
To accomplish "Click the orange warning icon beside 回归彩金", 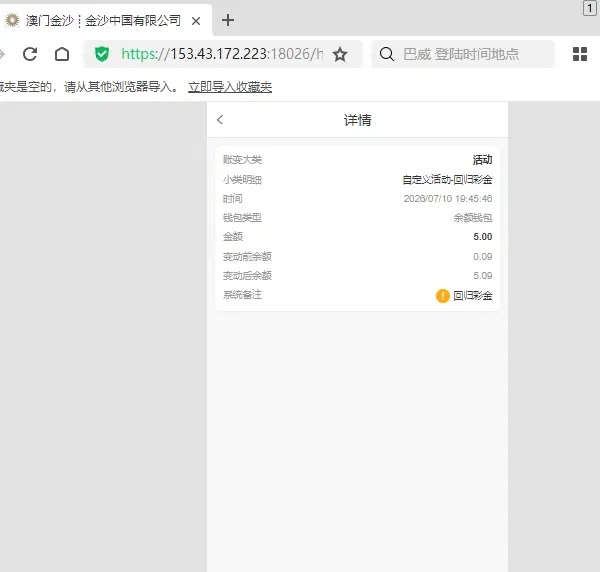I will pos(442,295).
